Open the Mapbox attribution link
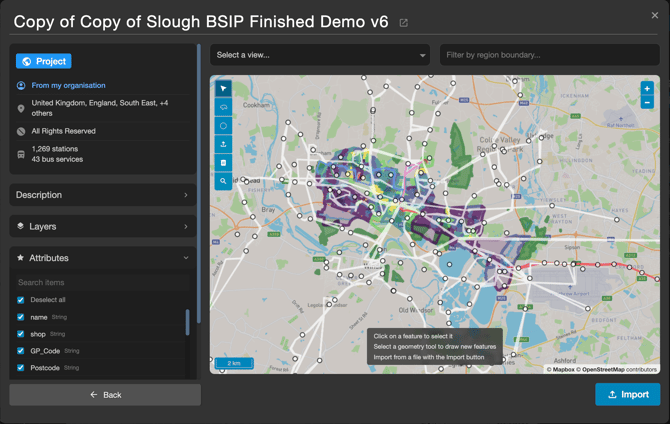Image resolution: width=670 pixels, height=424 pixels. click(561, 369)
